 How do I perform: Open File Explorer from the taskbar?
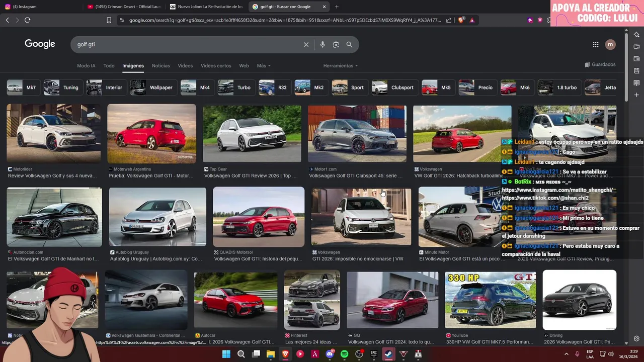[270, 354]
